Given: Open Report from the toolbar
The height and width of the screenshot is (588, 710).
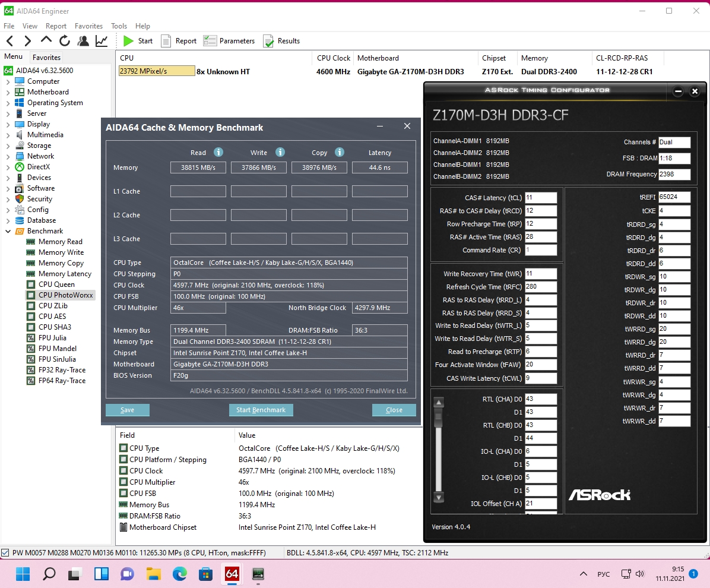Looking at the screenshot, I should point(179,41).
